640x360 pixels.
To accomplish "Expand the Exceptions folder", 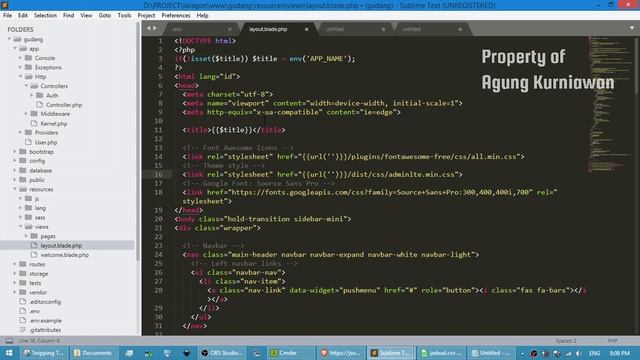I will pyautogui.click(x=20, y=67).
